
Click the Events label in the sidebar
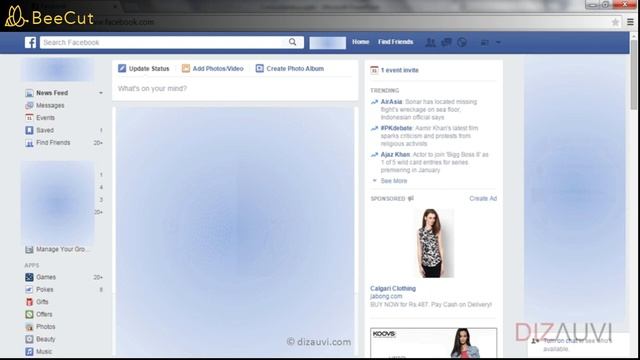(x=45, y=118)
